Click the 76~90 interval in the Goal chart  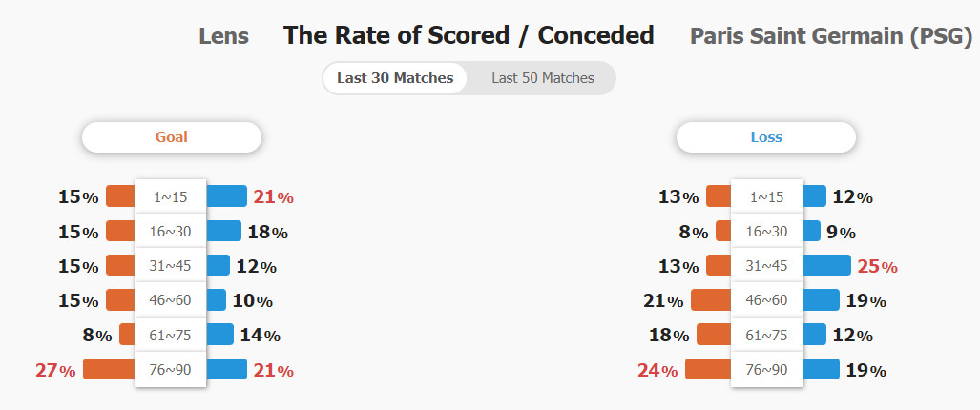point(170,369)
